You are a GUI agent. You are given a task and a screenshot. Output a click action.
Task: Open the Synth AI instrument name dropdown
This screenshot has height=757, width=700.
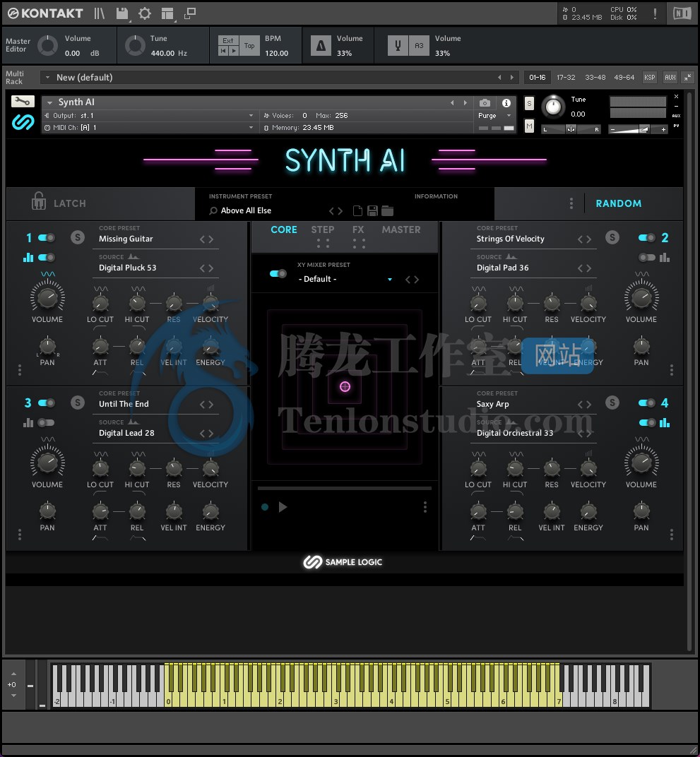49,102
